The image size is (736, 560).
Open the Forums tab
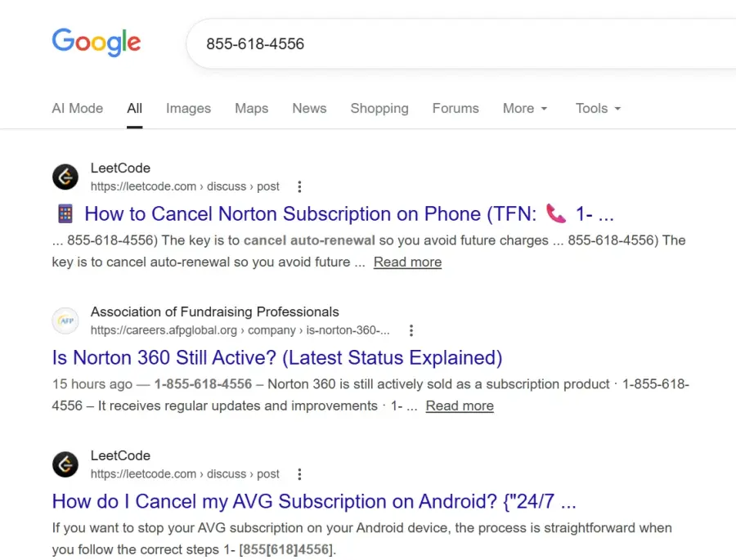click(x=456, y=108)
